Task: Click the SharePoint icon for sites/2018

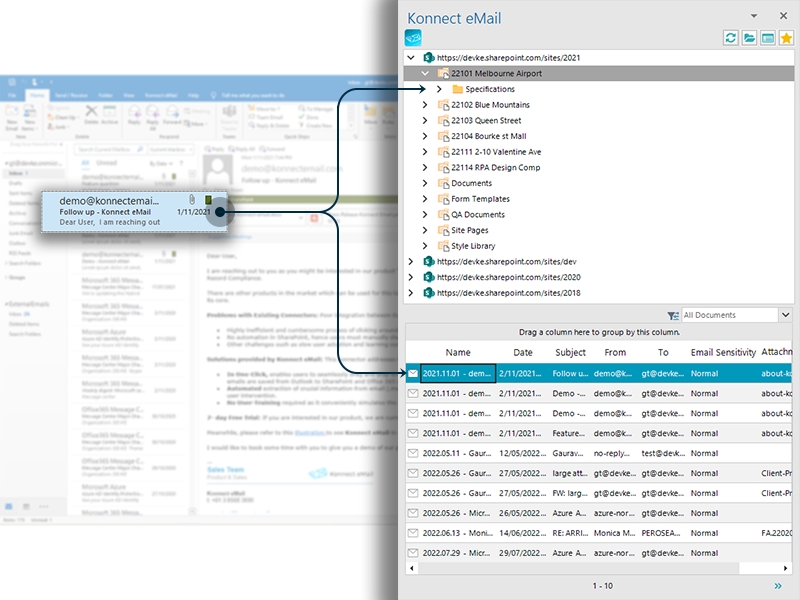Action: [429, 293]
